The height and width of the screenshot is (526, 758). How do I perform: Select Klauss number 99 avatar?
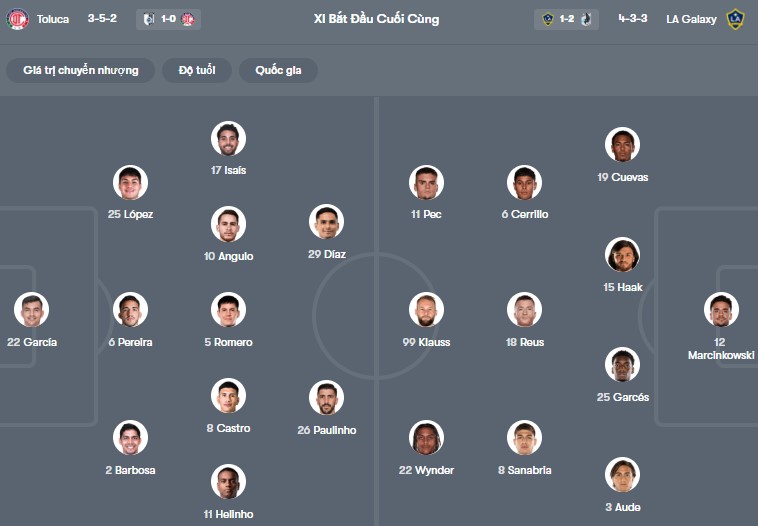pyautogui.click(x=426, y=310)
